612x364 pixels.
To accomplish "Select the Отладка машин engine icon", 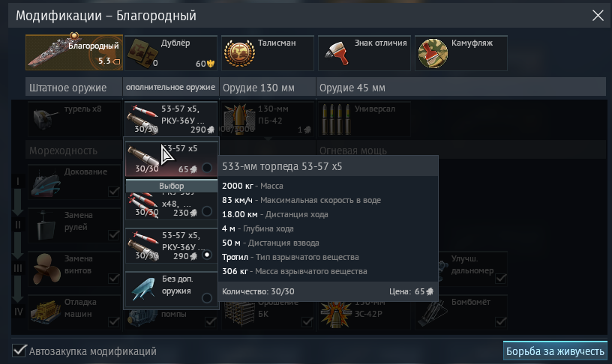I will 46,312.
